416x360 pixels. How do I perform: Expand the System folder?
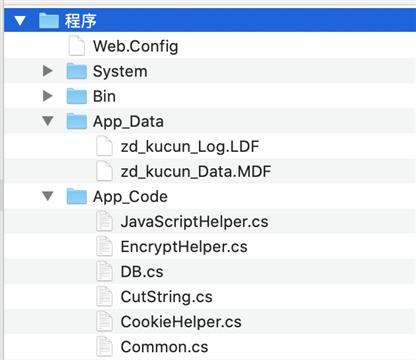48,71
